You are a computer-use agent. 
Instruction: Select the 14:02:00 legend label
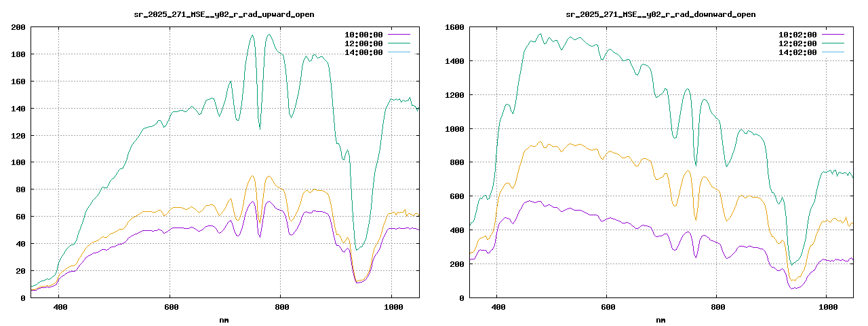pos(798,52)
